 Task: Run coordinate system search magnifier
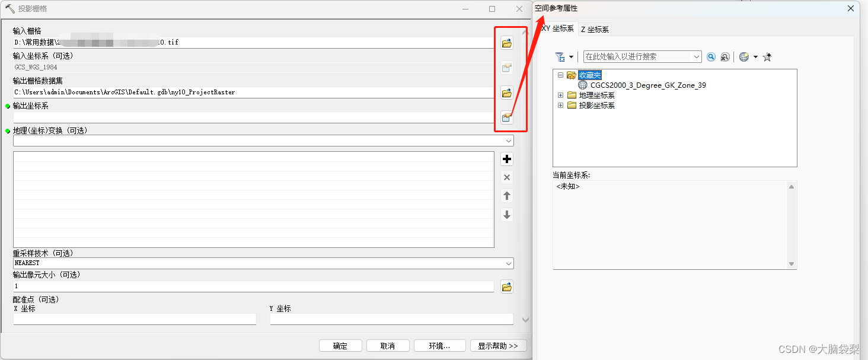pos(711,57)
